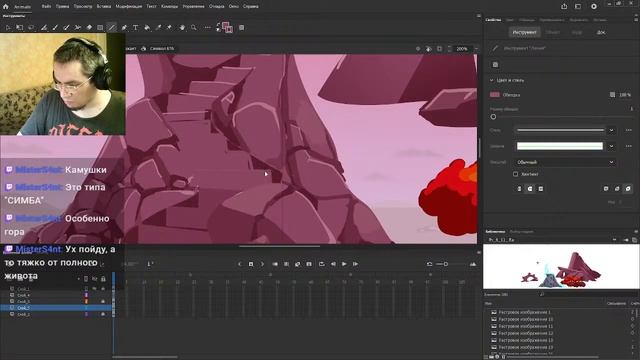The image size is (640, 360).
Task: Select the Hand tool
Action: [x=182, y=28]
